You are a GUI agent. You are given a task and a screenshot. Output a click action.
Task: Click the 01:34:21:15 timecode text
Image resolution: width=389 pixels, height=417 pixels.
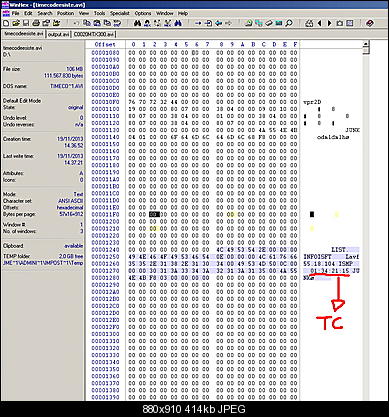coord(330,271)
